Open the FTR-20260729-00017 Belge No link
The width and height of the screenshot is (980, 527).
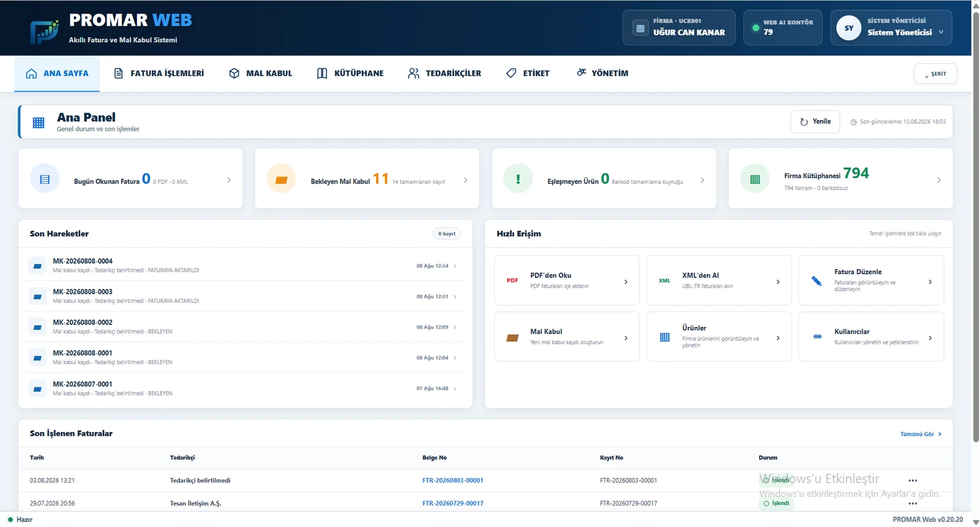point(453,504)
